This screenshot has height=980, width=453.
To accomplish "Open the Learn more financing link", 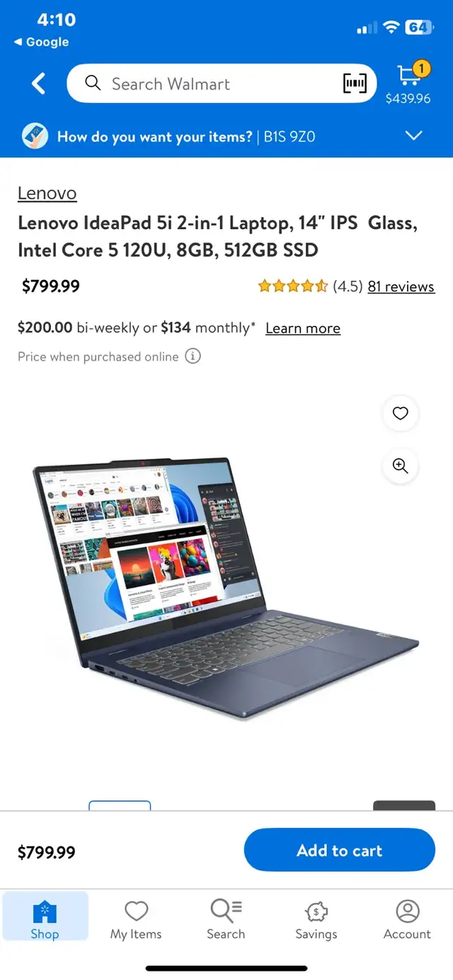I will (x=303, y=328).
